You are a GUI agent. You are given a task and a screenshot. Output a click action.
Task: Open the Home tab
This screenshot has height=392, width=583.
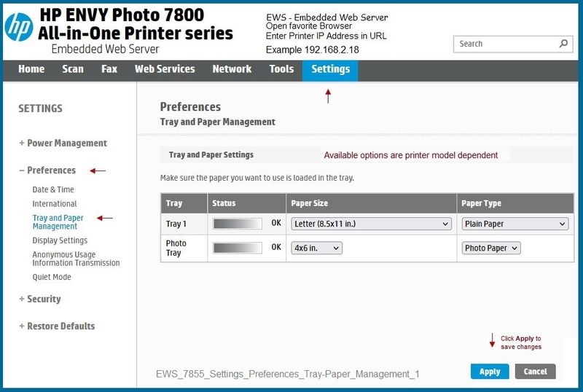pyautogui.click(x=31, y=69)
